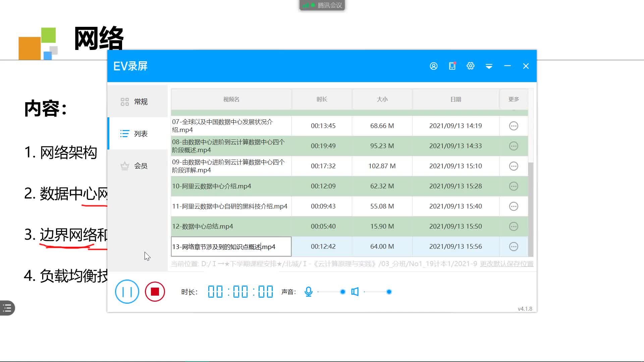Click the 大小 column header
The image size is (644, 362).
(x=382, y=99)
